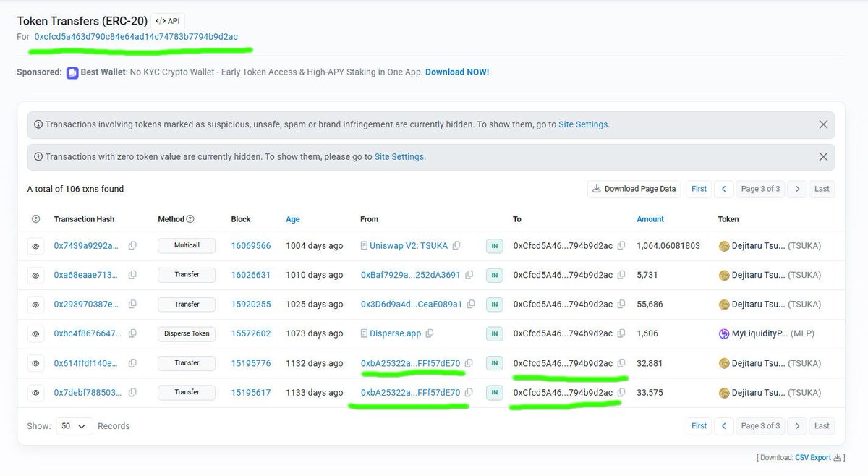This screenshot has width=868, height=476.
Task: Click Last page in bottom pagination
Action: point(822,426)
